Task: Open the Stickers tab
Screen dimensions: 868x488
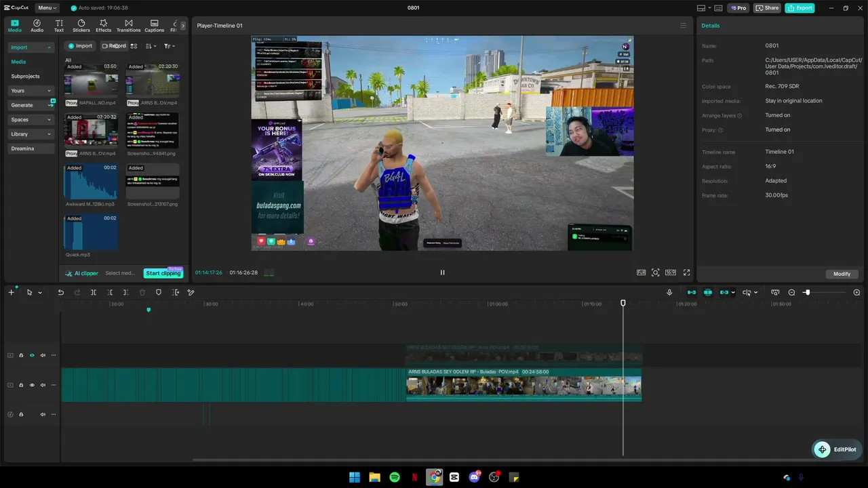Action: [81, 26]
